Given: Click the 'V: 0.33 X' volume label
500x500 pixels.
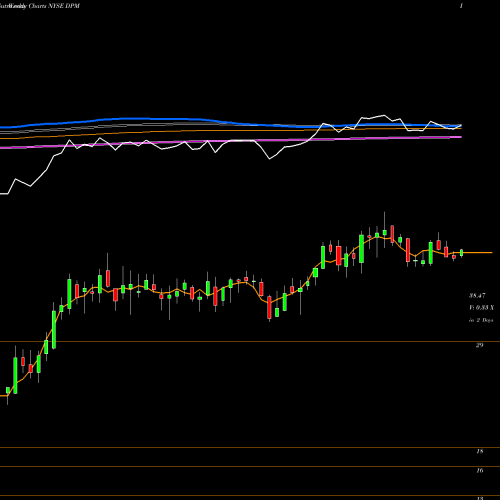Looking at the screenshot, I should pyautogui.click(x=481, y=308).
